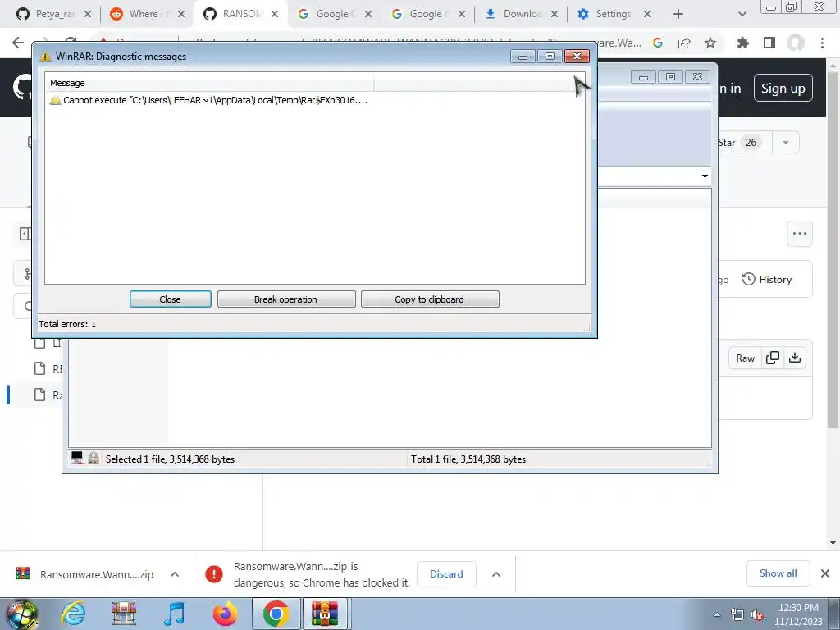This screenshot has width=840, height=630.
Task: Click the GitHub sidebar collapse file tree icon
Action: pyautogui.click(x=25, y=234)
